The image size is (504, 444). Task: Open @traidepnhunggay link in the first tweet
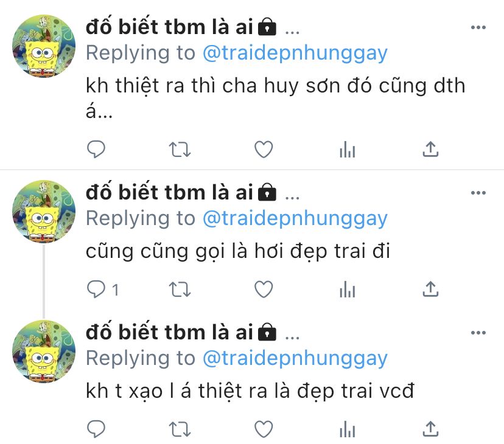click(x=295, y=54)
